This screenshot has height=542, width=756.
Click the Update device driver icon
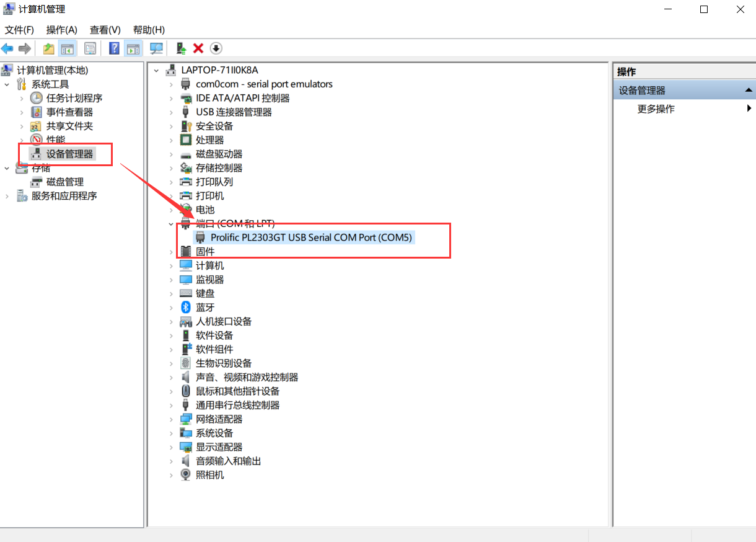(181, 48)
